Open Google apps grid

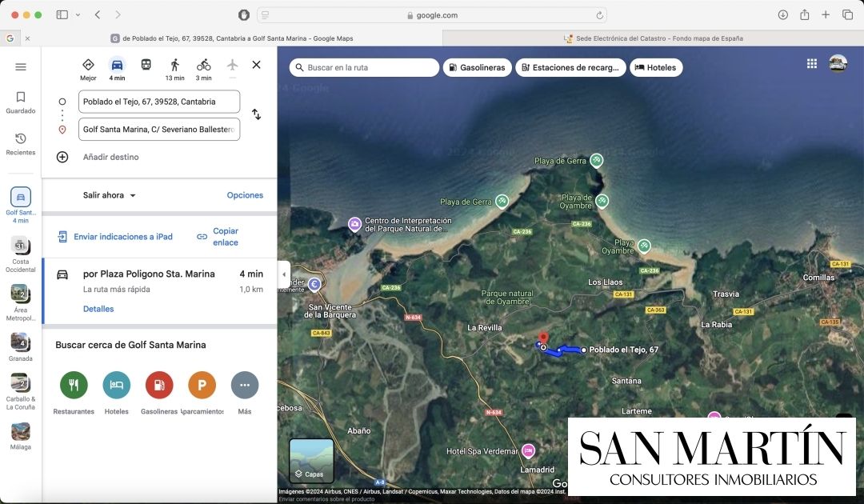(812, 64)
